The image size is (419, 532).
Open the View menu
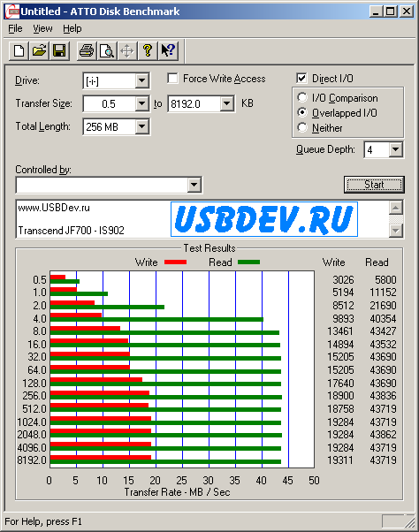point(42,28)
